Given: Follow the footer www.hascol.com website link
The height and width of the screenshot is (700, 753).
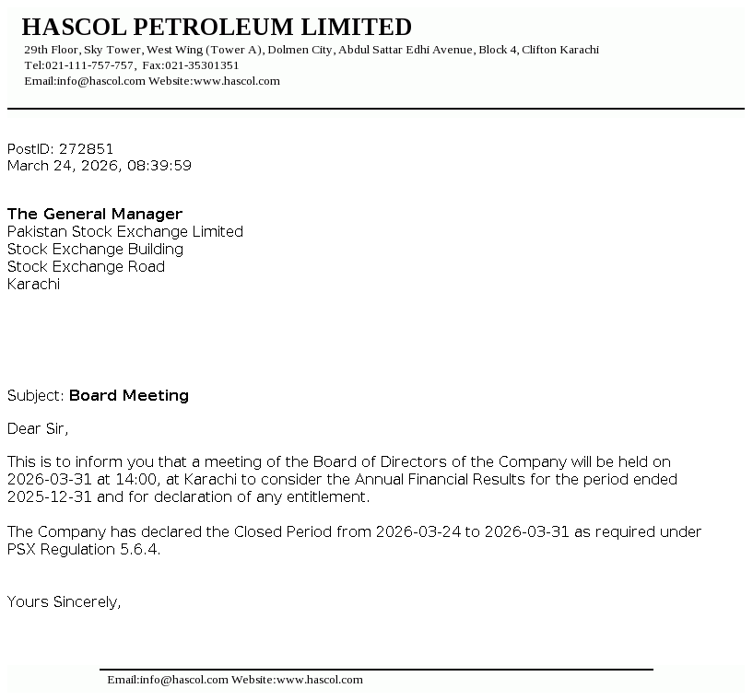Looking at the screenshot, I should (x=319, y=680).
